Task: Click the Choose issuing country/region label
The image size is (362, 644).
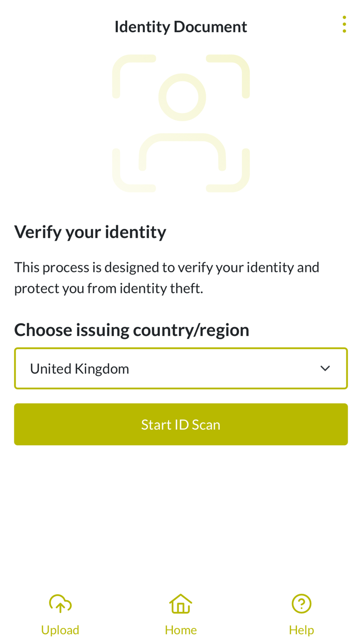Action: click(x=131, y=330)
